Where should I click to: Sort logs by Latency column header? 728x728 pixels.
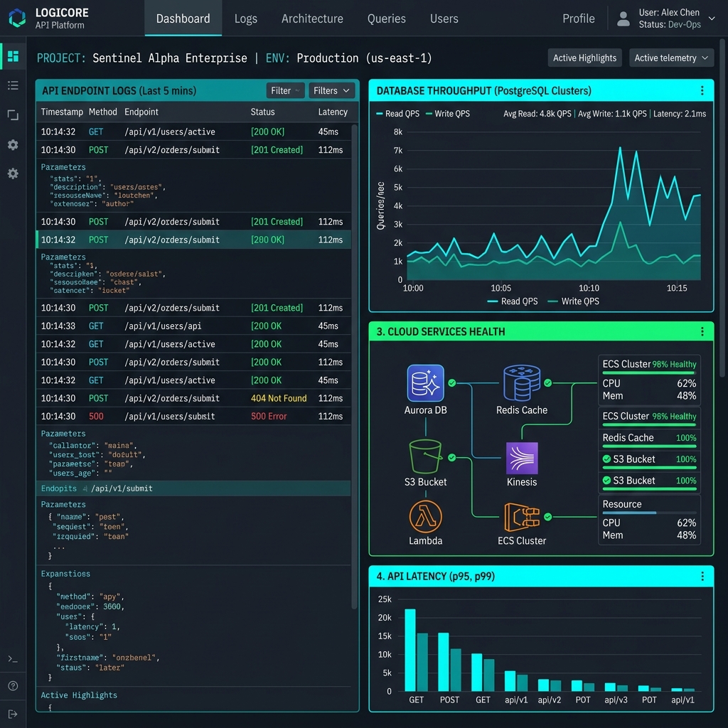pos(333,112)
